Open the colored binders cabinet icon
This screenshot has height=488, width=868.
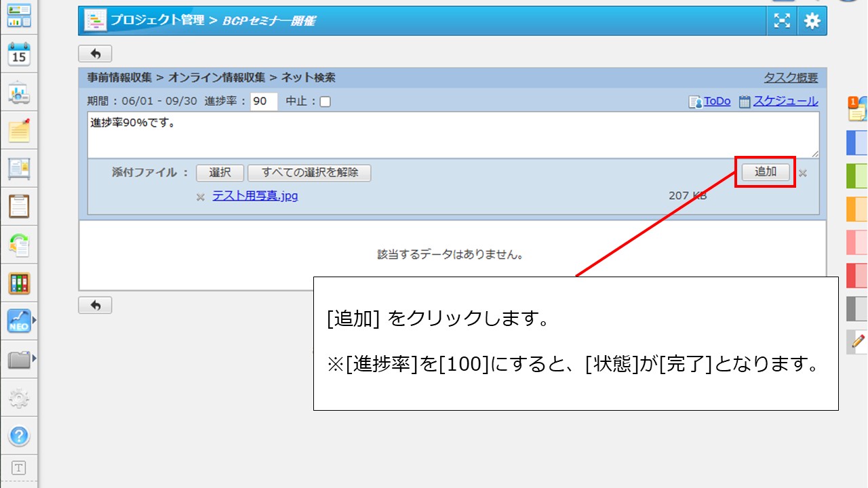pyautogui.click(x=19, y=283)
